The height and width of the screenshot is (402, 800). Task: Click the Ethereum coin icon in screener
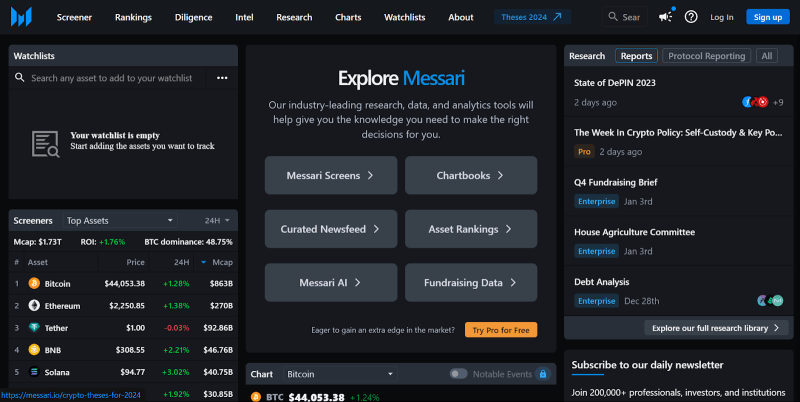coord(34,306)
